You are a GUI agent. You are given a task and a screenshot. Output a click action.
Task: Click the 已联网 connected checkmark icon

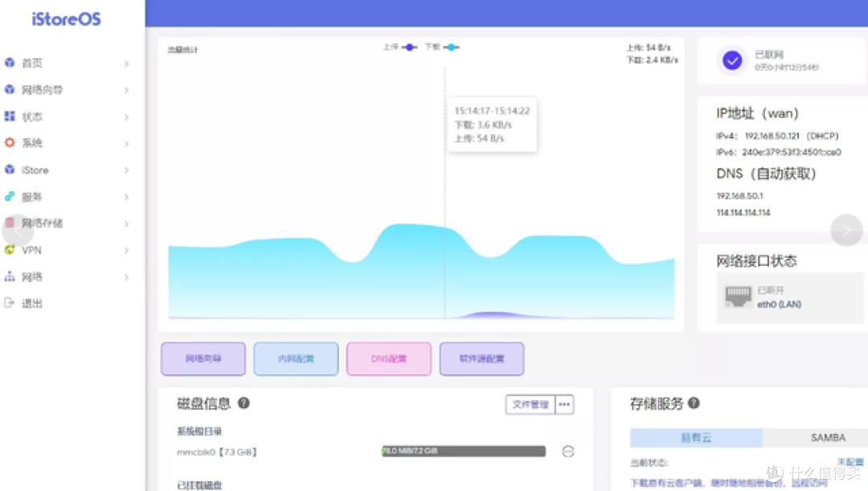[732, 60]
